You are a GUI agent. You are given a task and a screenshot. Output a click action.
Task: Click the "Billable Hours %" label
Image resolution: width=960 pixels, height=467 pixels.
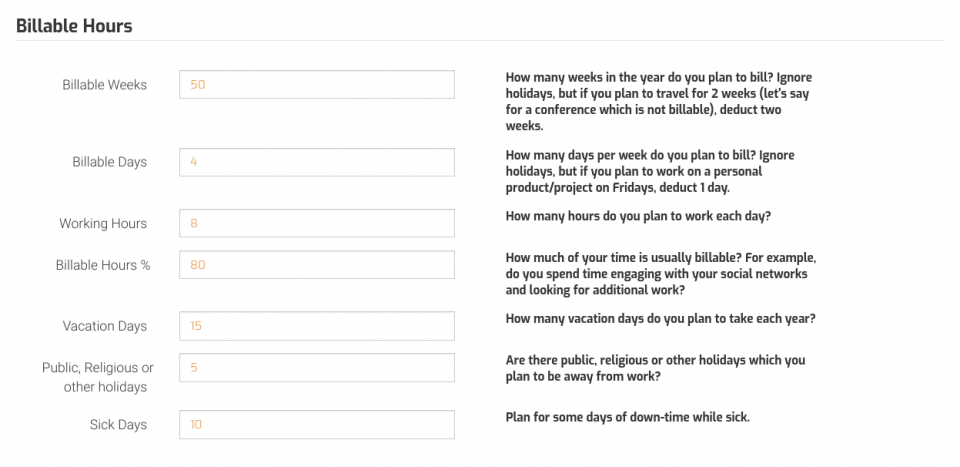pos(102,265)
